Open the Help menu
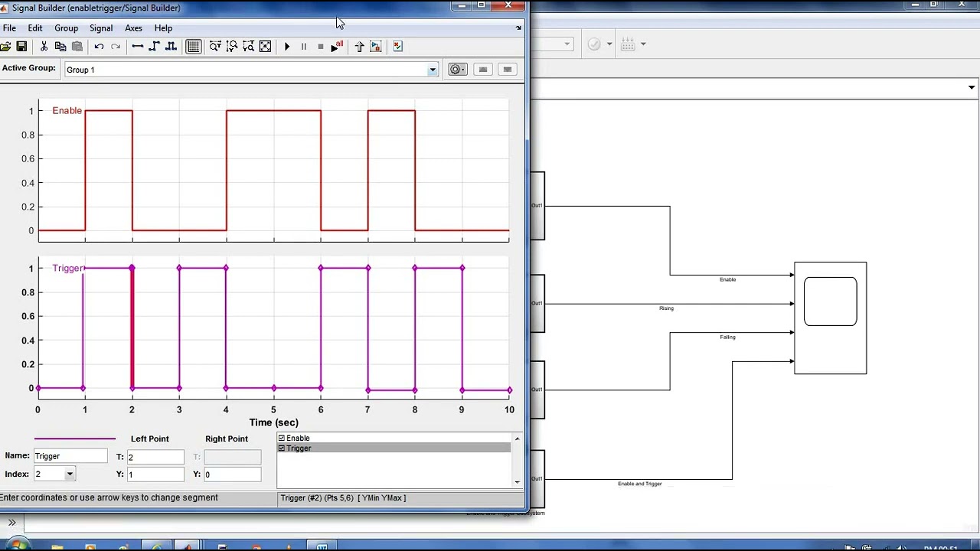 tap(163, 28)
